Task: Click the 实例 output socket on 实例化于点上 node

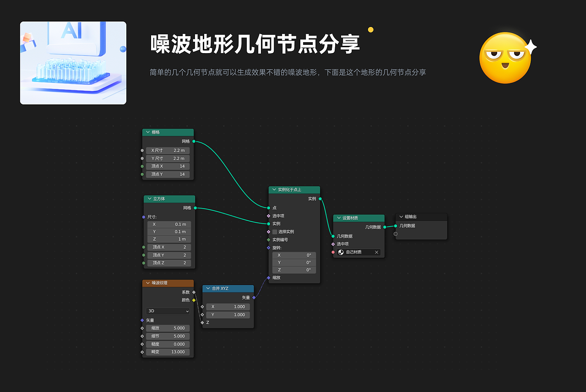Action: 320,198
